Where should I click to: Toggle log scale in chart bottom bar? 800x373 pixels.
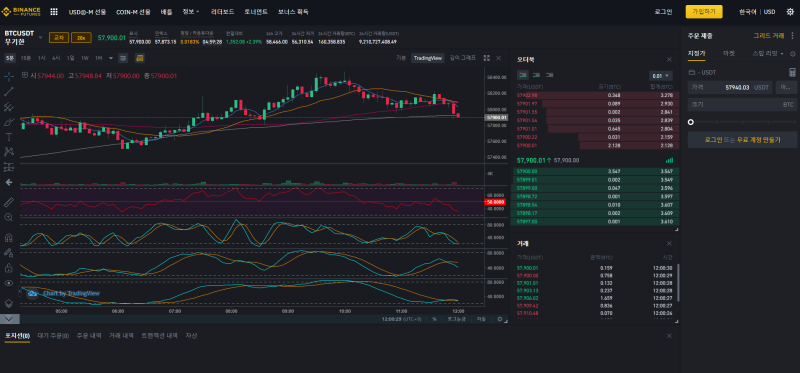(457, 319)
